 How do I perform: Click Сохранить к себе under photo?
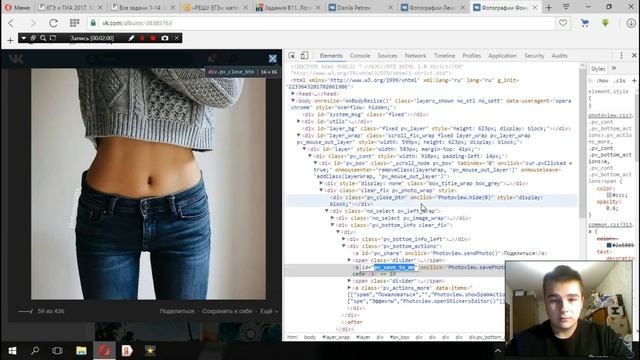click(227, 311)
